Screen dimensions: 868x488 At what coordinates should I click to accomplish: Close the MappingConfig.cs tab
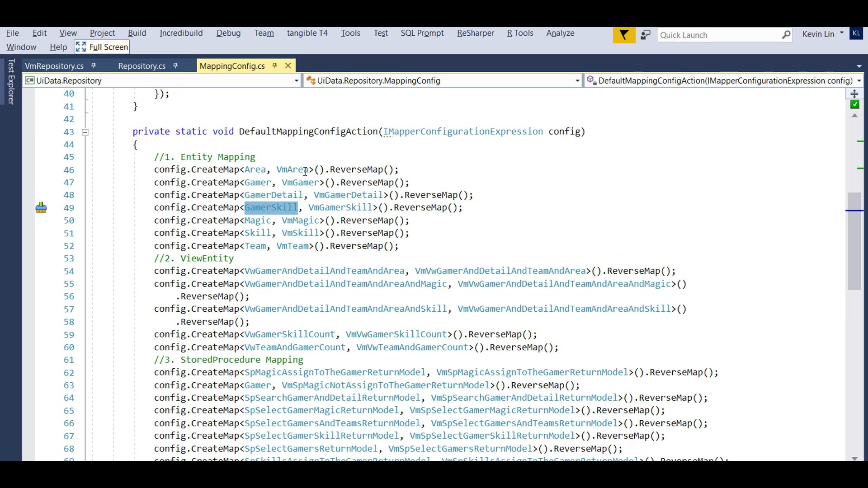pos(288,66)
